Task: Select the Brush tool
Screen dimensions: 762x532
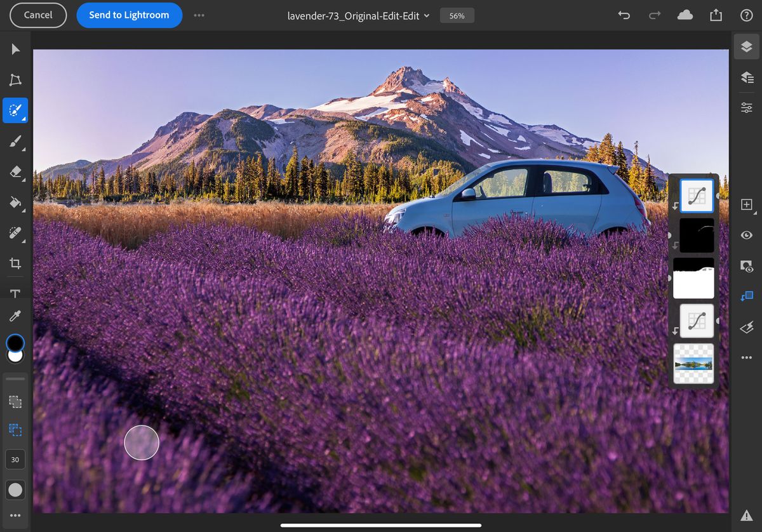Action: (x=15, y=140)
